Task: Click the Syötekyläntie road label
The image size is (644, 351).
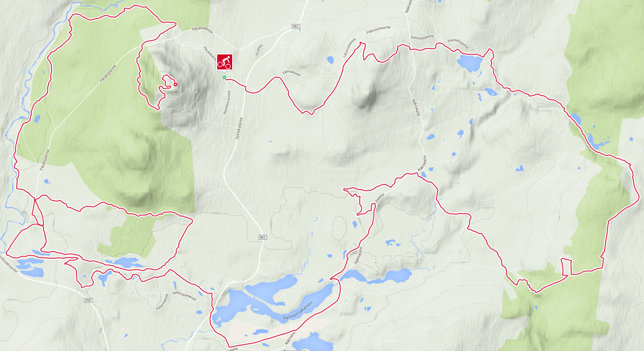Action: pos(239,128)
